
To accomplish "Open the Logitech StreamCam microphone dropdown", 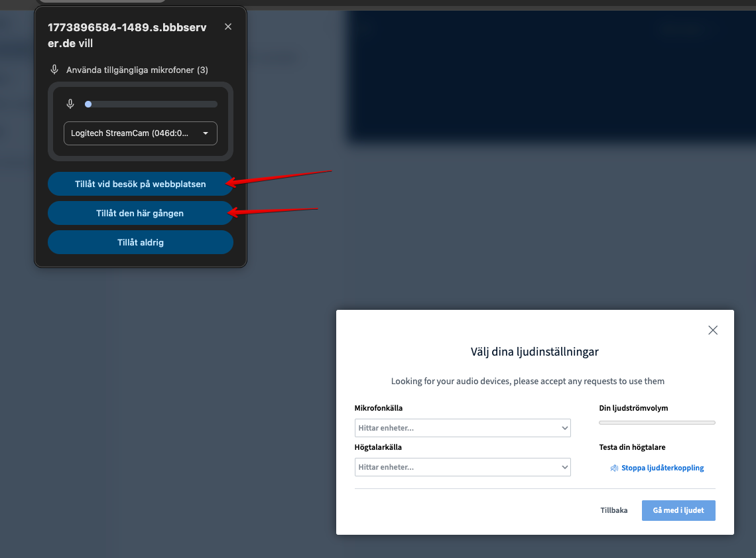I will pos(141,133).
